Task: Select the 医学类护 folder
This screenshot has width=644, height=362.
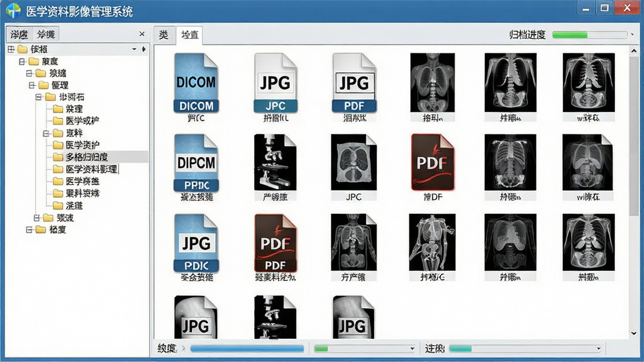Action: [x=76, y=145]
